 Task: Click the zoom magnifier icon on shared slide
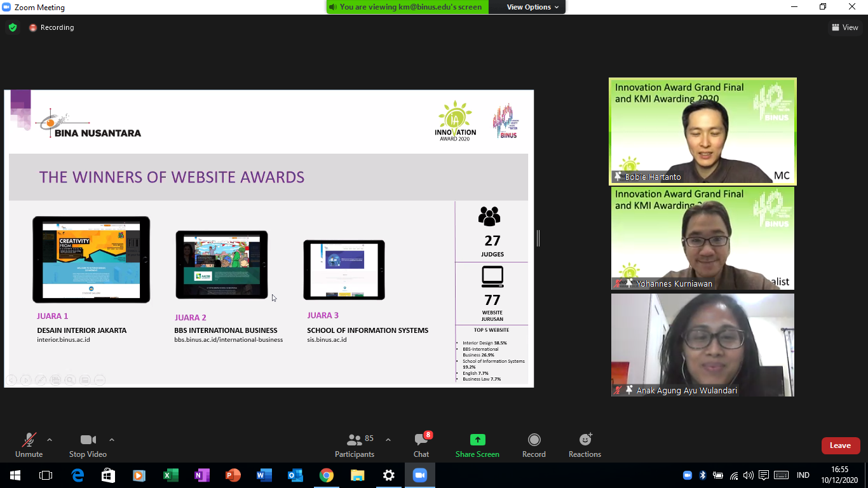[x=70, y=380]
